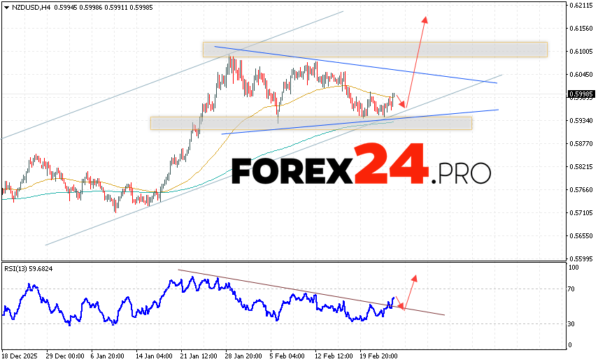Select the 14 Jan 04:00 time label

point(154,356)
